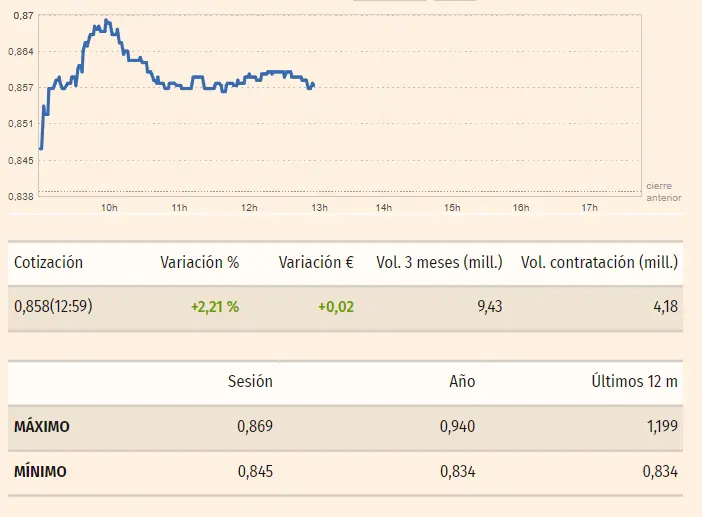Viewport: 702px width, 517px height.
Task: Click the Vol. contratación (mill.) header
Action: [599, 263]
